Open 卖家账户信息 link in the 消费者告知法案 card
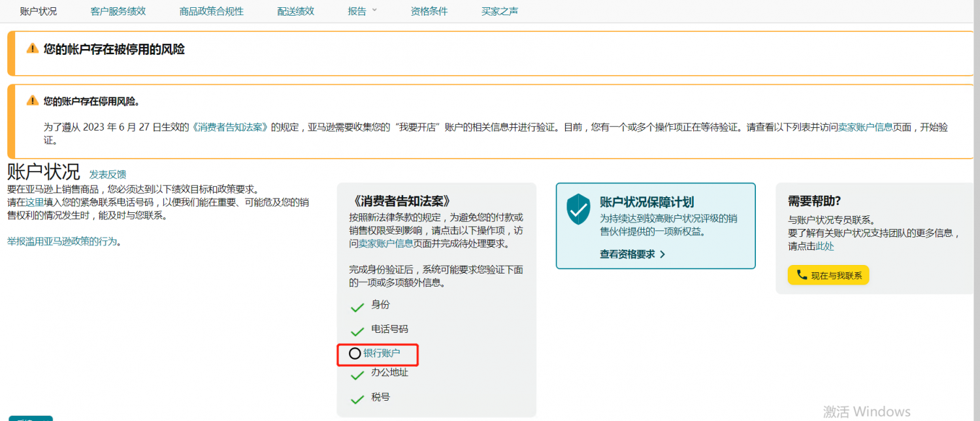The width and height of the screenshot is (980, 421). tap(385, 243)
